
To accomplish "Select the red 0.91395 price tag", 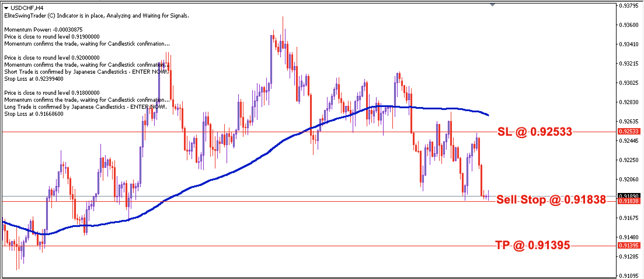I will pyautogui.click(x=629, y=245).
